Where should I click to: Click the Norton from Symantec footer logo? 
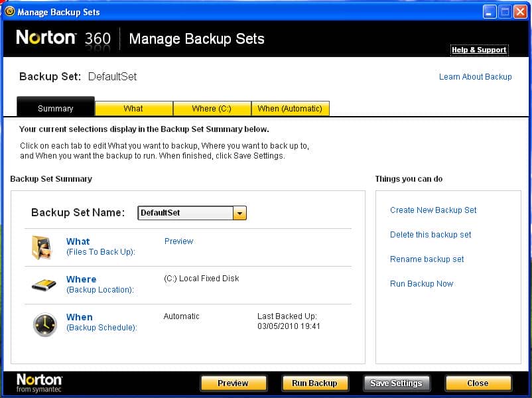[x=39, y=383]
